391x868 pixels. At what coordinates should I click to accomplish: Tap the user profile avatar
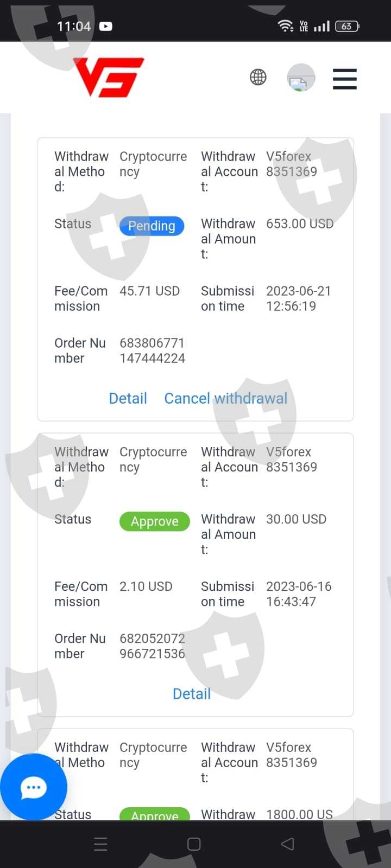301,78
